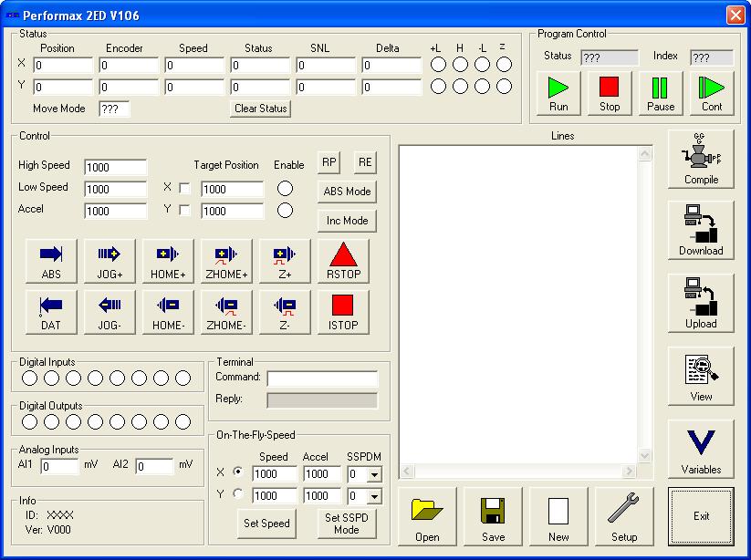
Task: Toggle the X axis Enable indicator
Action: coord(285,189)
